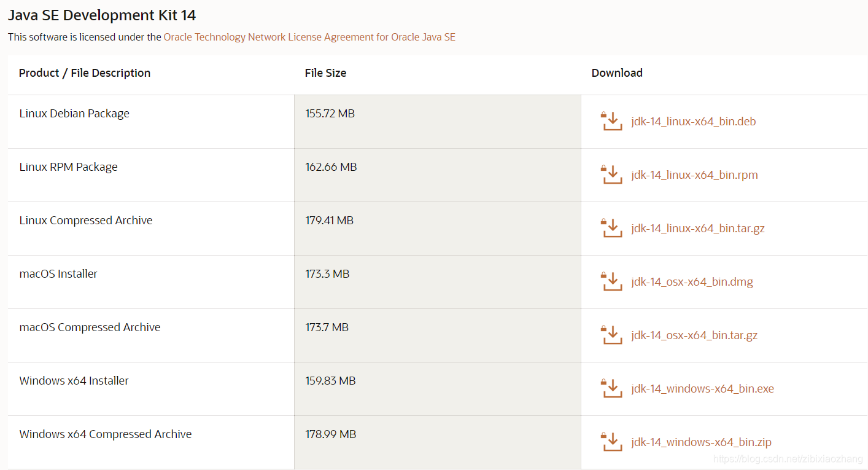The image size is (868, 470).
Task: Open the Oracle Technology Network License Agreement link
Action: point(309,37)
